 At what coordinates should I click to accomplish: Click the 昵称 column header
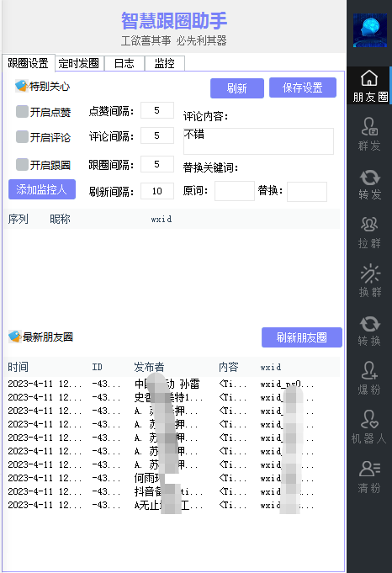pyautogui.click(x=60, y=219)
